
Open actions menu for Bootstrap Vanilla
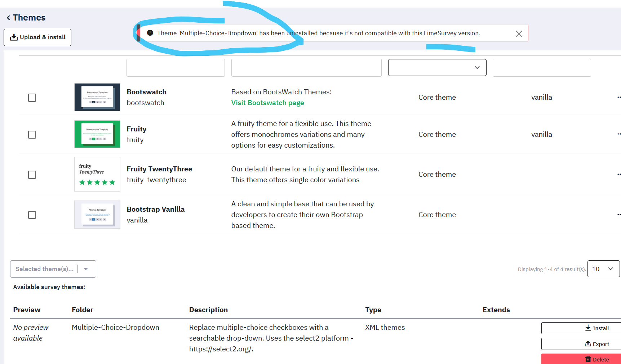tap(618, 215)
